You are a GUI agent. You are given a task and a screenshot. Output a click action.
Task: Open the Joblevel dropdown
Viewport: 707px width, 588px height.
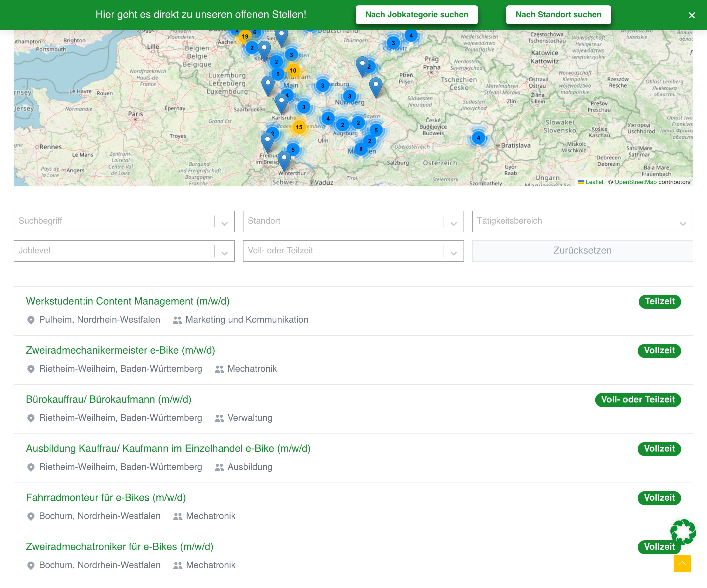click(225, 251)
